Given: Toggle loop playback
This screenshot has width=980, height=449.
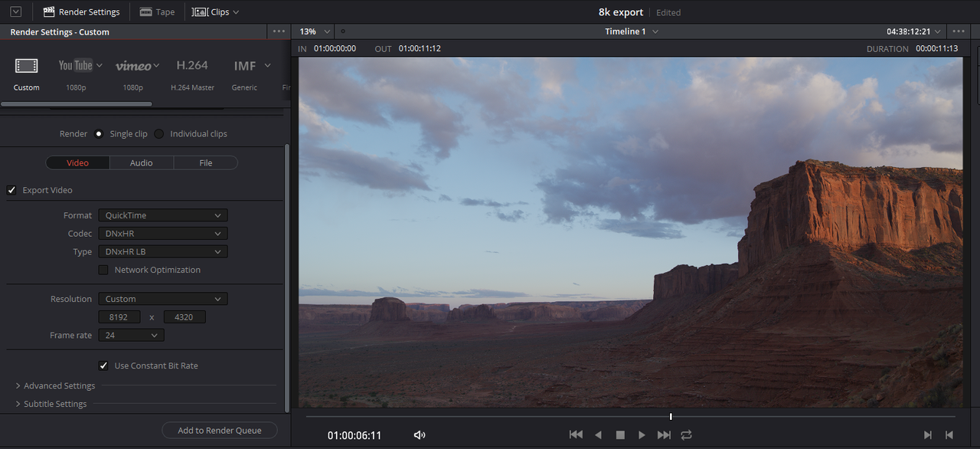Looking at the screenshot, I should click(x=686, y=434).
